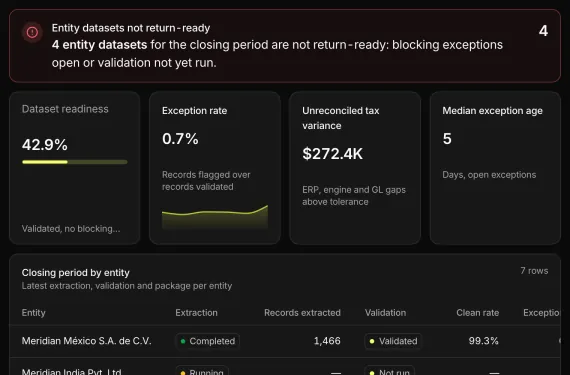Click the 42.9% readiness value

45,145
